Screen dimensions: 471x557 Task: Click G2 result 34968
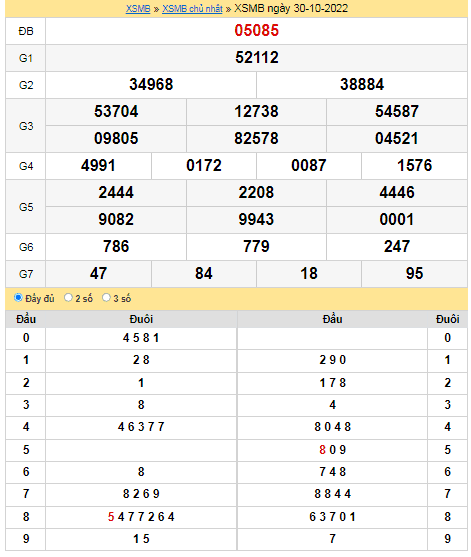(x=151, y=84)
